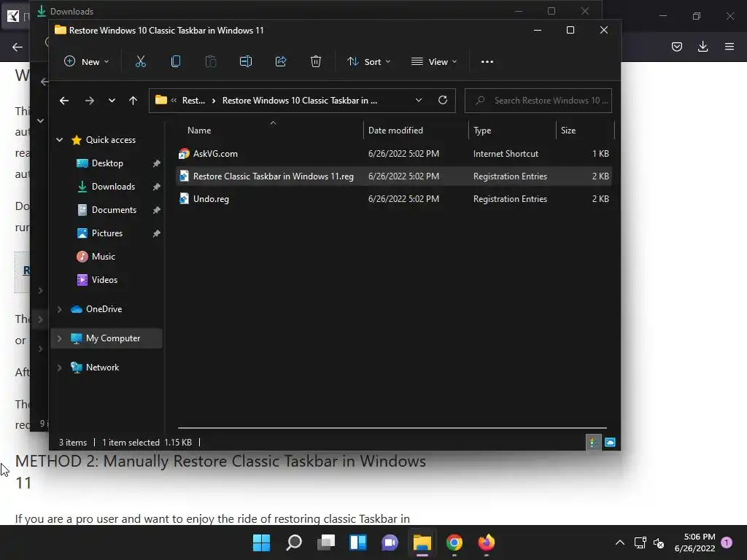Click the Copy icon in Explorer toolbar
This screenshot has height=560, width=747.
(176, 61)
